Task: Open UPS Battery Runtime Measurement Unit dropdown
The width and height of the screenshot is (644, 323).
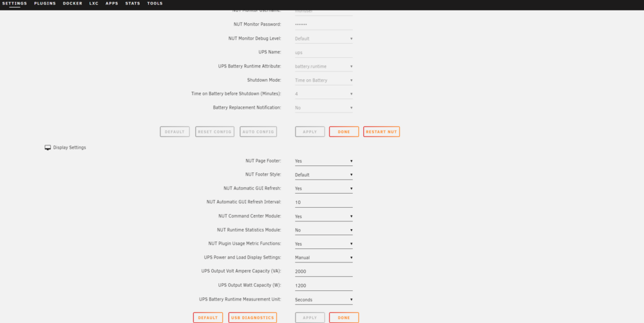Action: (x=324, y=300)
